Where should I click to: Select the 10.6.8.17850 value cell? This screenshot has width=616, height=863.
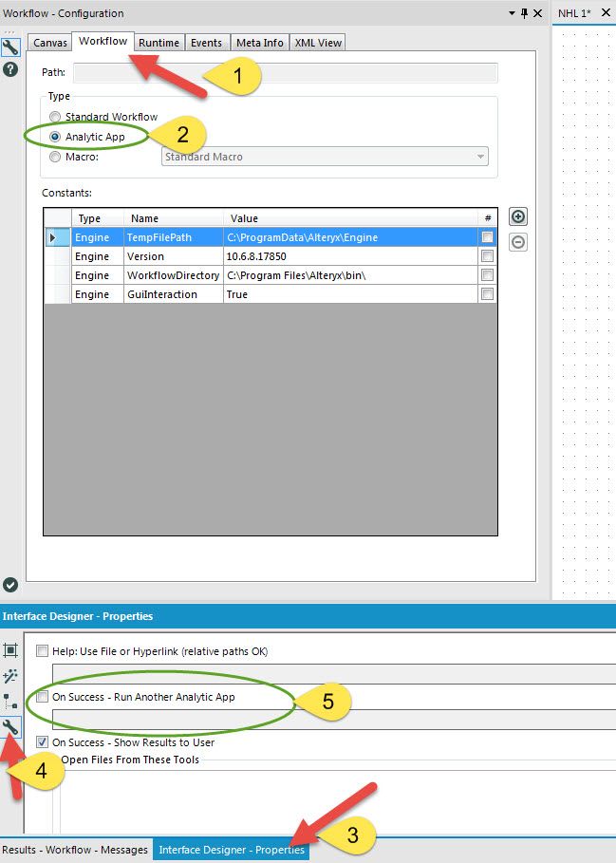click(x=350, y=256)
